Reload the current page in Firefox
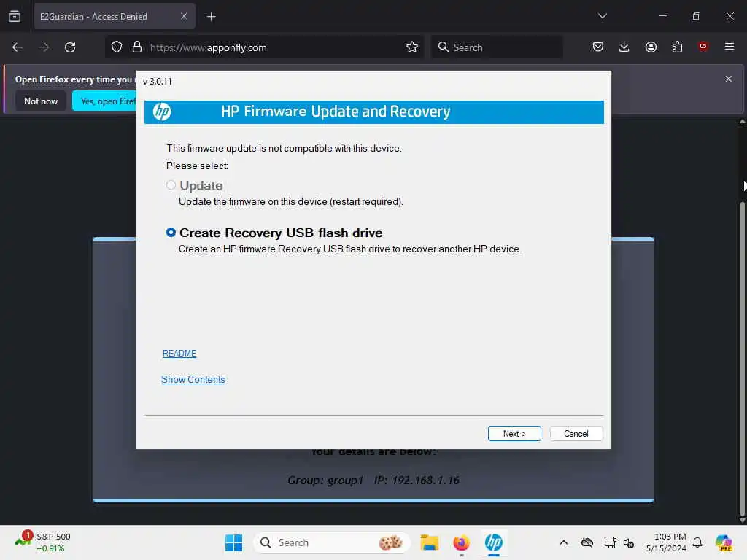The height and width of the screenshot is (560, 747). [x=70, y=47]
